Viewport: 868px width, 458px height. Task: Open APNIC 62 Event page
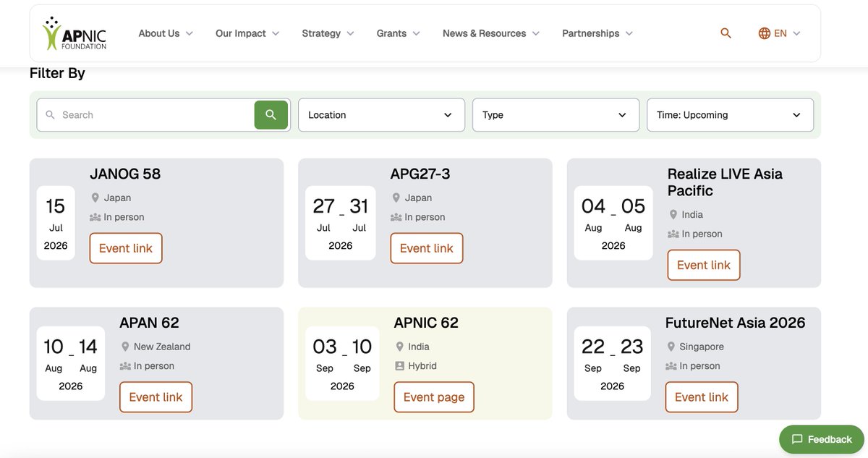coord(434,397)
